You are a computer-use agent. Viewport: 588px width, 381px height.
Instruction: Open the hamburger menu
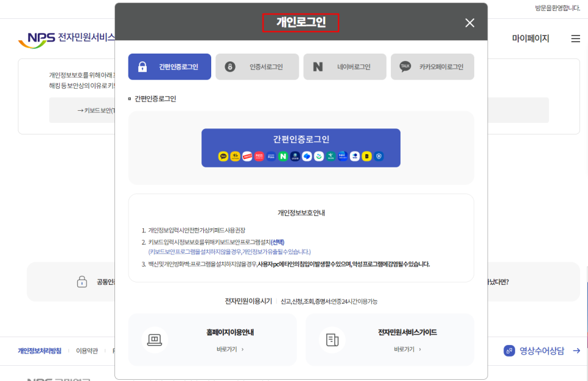[x=575, y=38]
